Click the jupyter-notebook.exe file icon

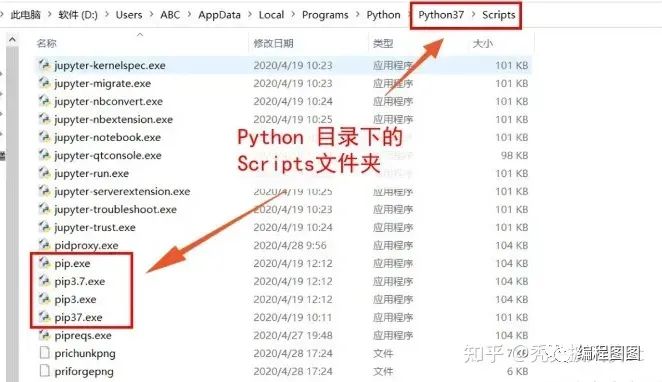tap(44, 137)
